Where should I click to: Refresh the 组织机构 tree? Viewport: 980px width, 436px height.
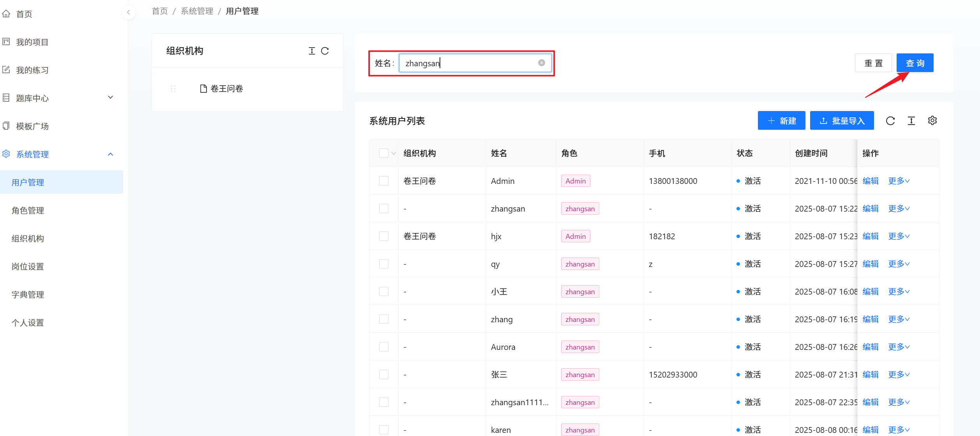(x=325, y=51)
